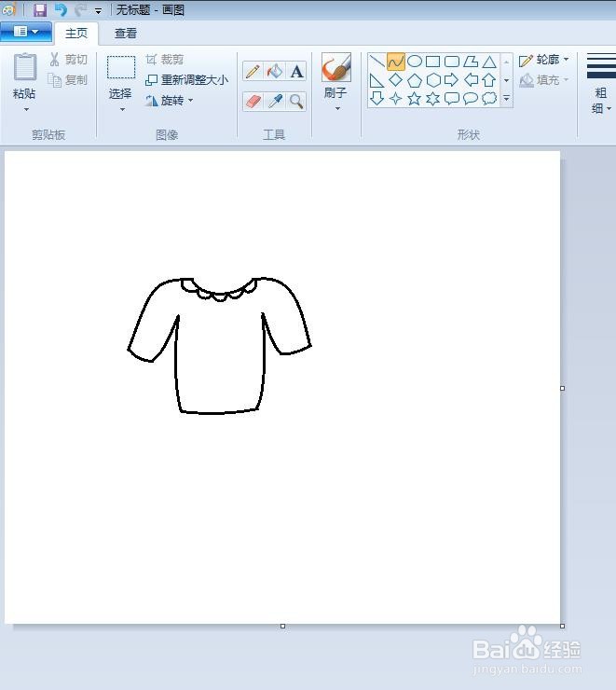Switch to the 主页 Home tab
Viewport: 616px width, 690px height.
(x=76, y=34)
